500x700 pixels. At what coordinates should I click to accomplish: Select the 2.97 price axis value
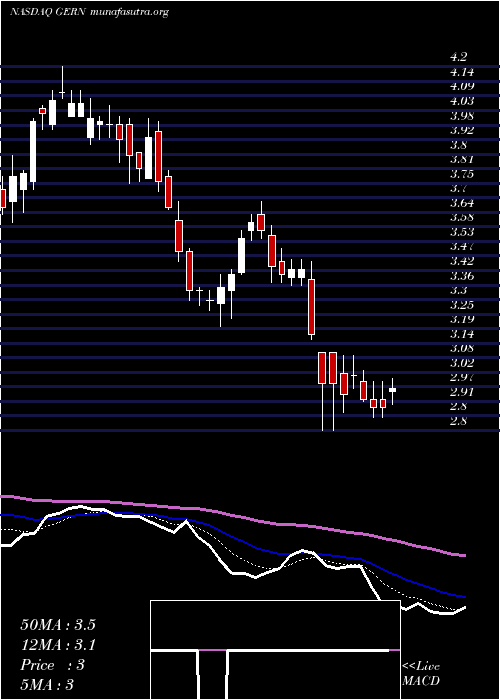click(x=462, y=378)
